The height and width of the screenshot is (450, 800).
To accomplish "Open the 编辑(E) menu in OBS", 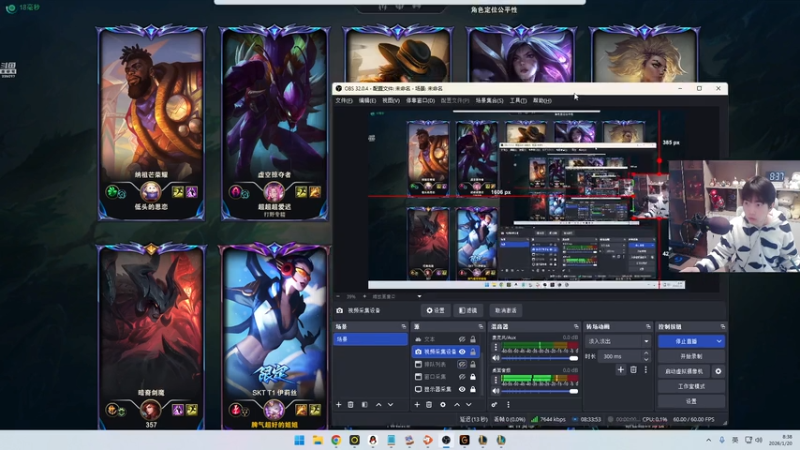I will (x=367, y=101).
